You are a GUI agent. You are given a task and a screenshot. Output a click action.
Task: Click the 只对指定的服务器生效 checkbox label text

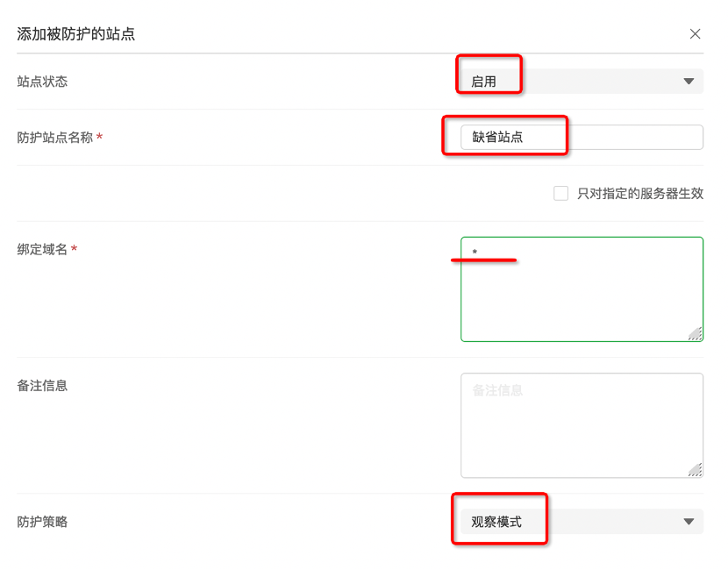click(640, 194)
